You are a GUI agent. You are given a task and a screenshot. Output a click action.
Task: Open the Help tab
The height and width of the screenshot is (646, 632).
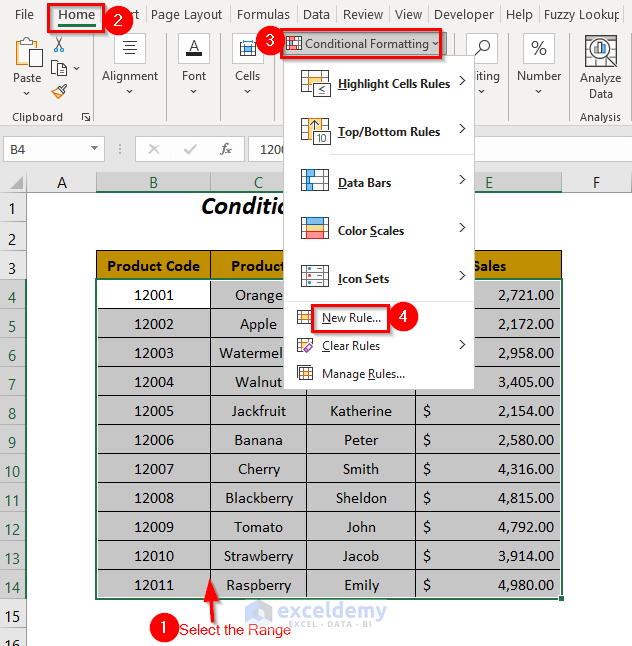tap(519, 15)
